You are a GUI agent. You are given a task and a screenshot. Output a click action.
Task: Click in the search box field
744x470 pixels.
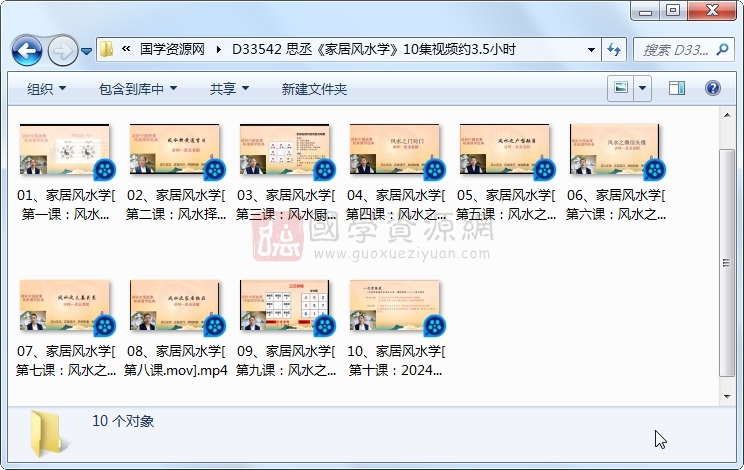tap(675, 49)
